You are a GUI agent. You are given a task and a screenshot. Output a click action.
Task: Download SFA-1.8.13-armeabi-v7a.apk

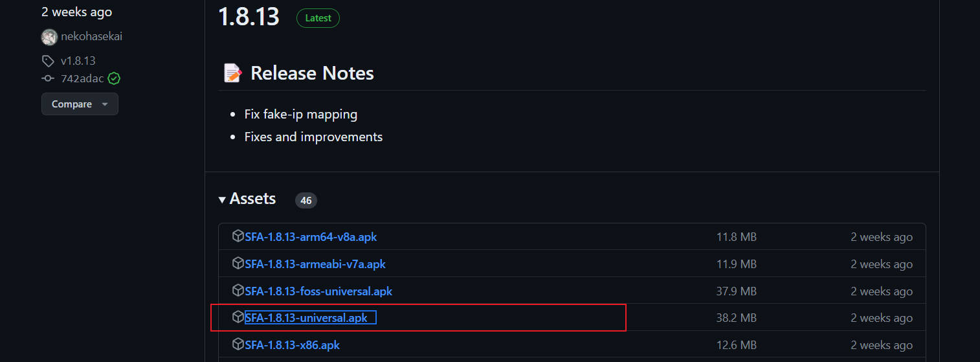pos(315,264)
